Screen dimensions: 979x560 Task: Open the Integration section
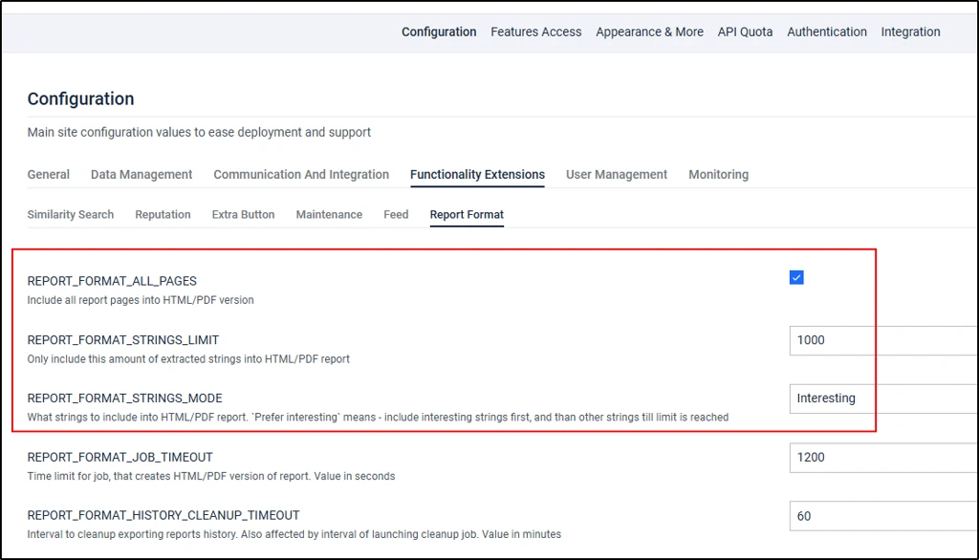pyautogui.click(x=910, y=32)
